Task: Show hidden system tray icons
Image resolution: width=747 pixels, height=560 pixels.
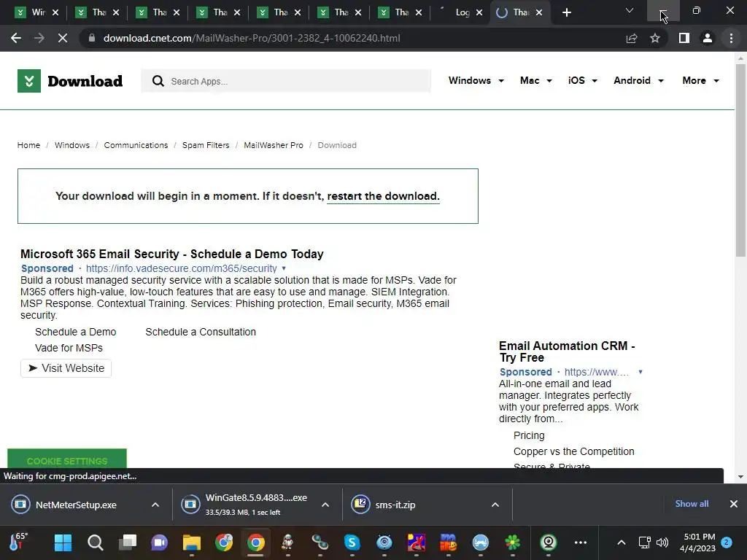Action: click(622, 542)
